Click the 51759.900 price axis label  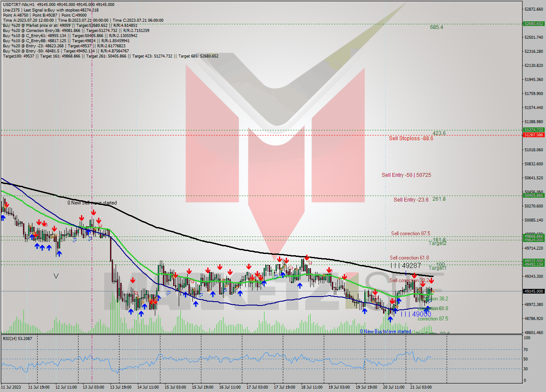(534, 93)
